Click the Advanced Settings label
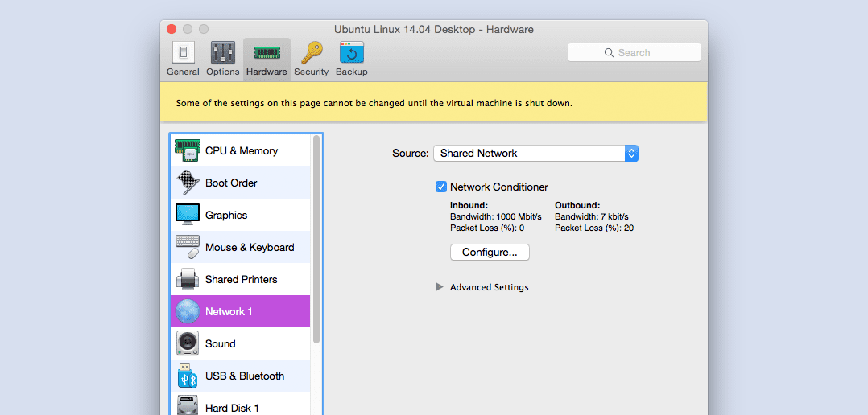Screen dimensions: 868x415 [x=490, y=287]
